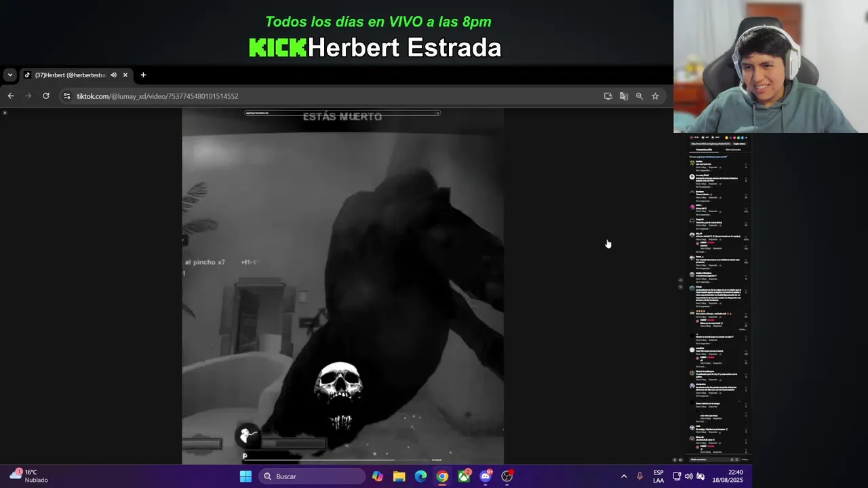Open the translate page icon

pyautogui.click(x=624, y=96)
